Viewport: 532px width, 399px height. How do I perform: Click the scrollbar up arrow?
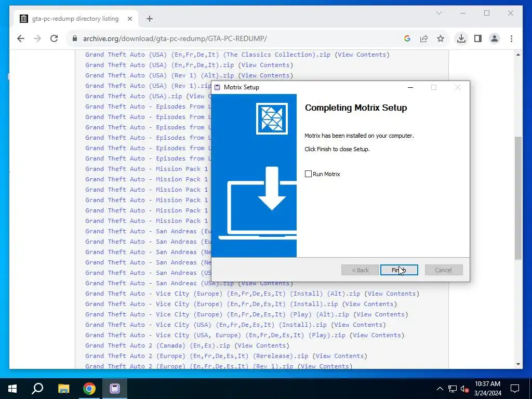point(518,55)
